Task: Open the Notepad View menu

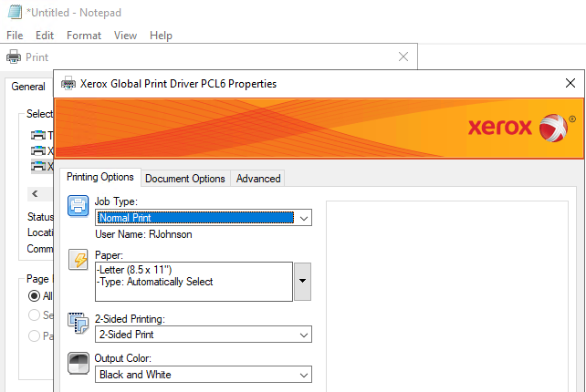Action: [x=125, y=36]
